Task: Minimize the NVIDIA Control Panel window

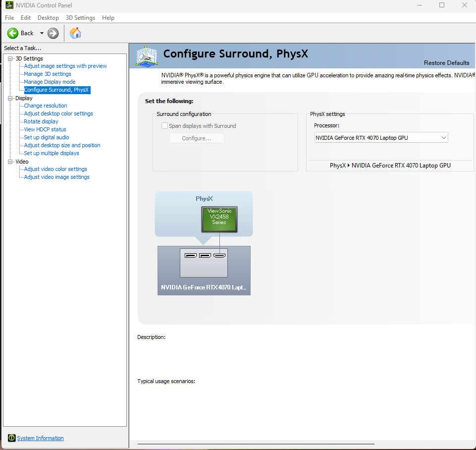Action: click(420, 5)
